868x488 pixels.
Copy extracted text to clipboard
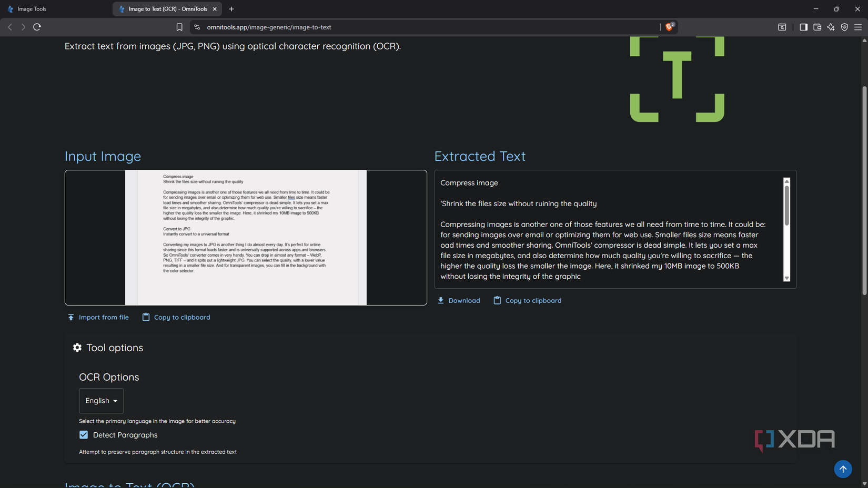pos(527,300)
